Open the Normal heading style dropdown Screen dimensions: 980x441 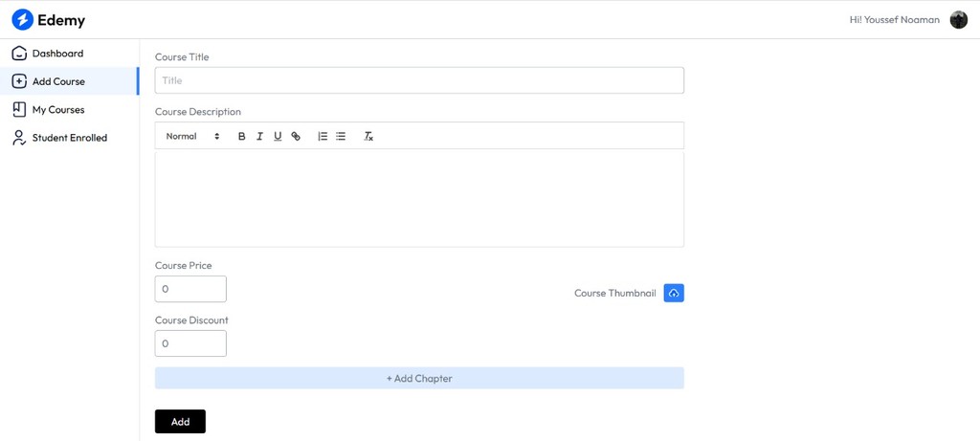tap(192, 137)
